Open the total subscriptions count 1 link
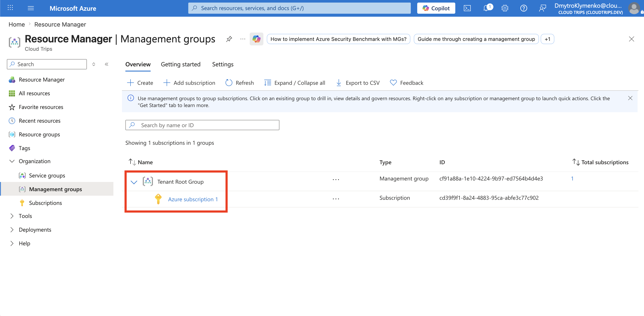Image resolution: width=644 pixels, height=316 pixels. (572, 179)
